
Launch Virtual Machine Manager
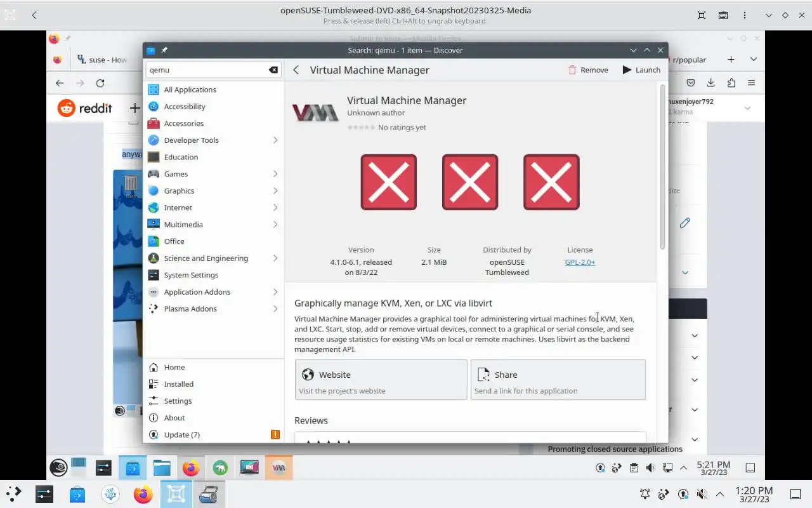(641, 70)
